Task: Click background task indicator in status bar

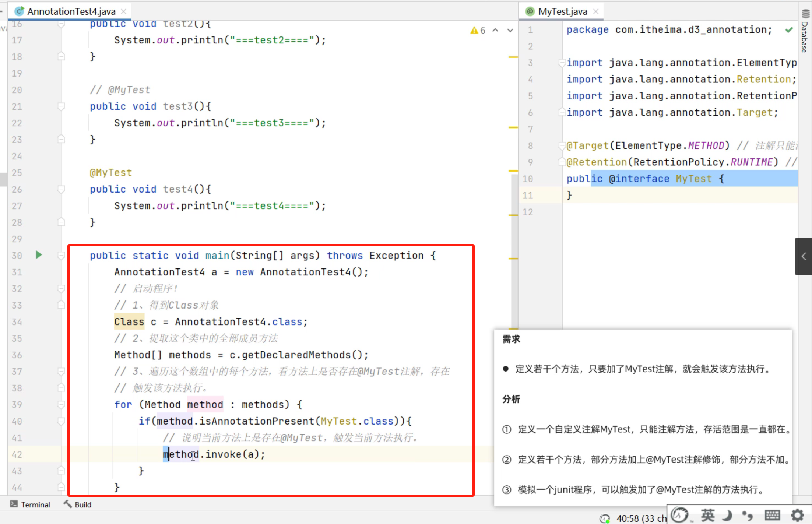Action: pos(604,518)
